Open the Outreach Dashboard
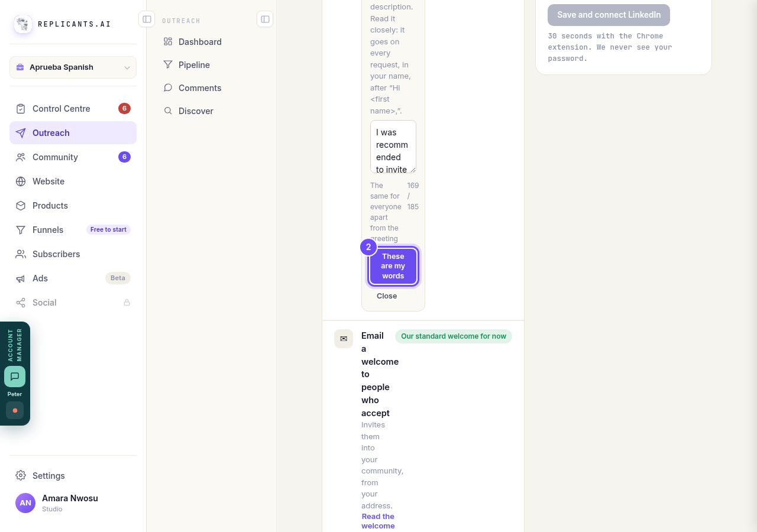The width and height of the screenshot is (757, 532). (x=211, y=42)
